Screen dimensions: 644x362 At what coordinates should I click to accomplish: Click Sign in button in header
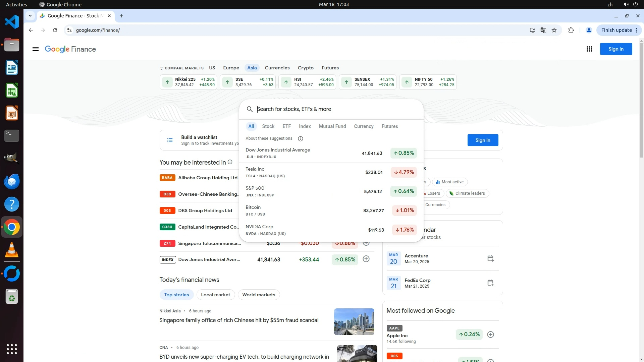point(616,49)
